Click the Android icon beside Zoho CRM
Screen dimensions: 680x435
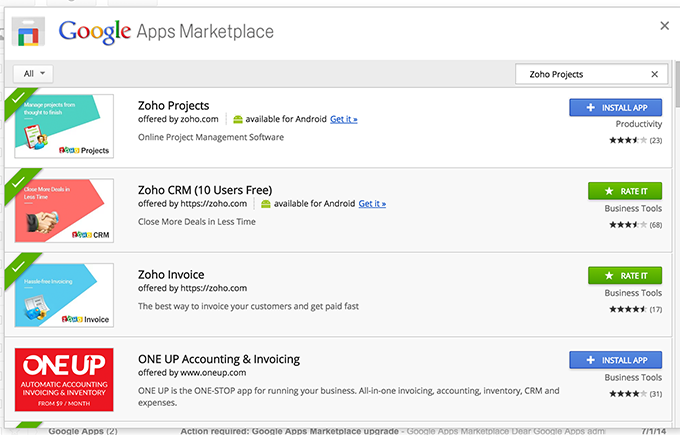[265, 203]
